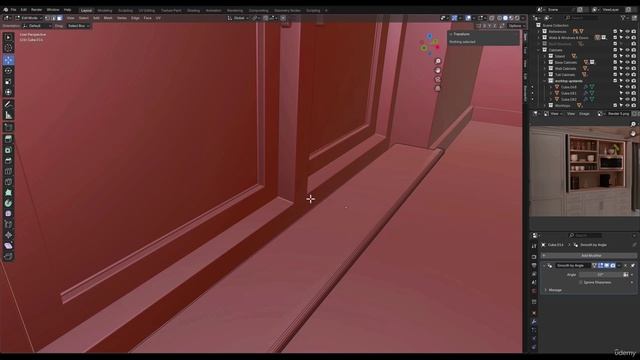
Task: Select the Add Cube tool
Action: coord(8,127)
